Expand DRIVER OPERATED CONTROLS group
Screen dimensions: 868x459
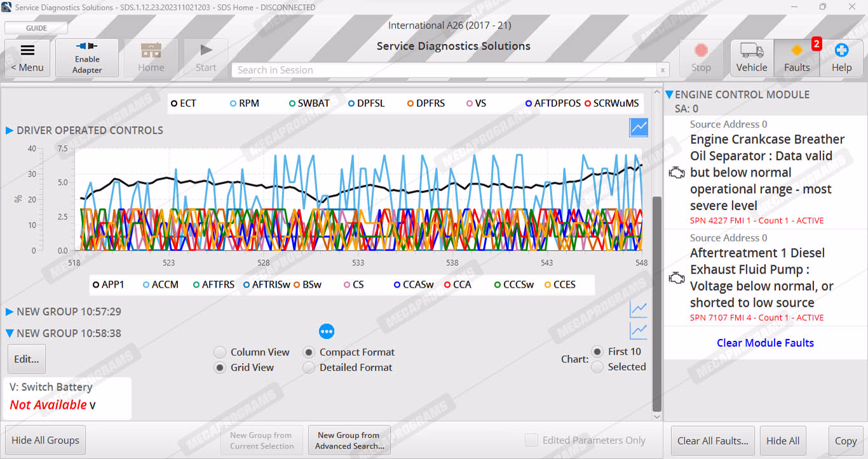pos(10,130)
